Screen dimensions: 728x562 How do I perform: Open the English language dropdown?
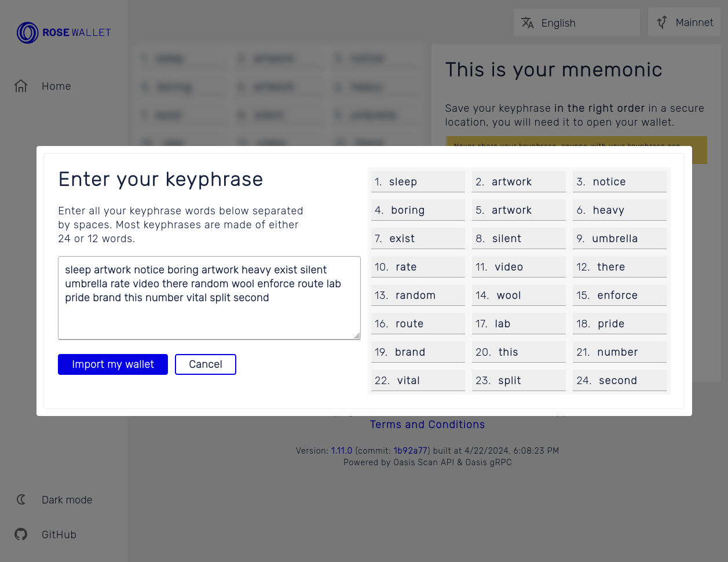tap(576, 23)
